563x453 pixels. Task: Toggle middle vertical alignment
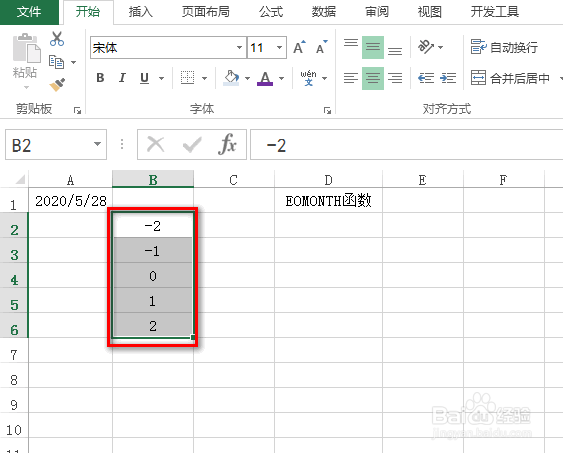[373, 47]
